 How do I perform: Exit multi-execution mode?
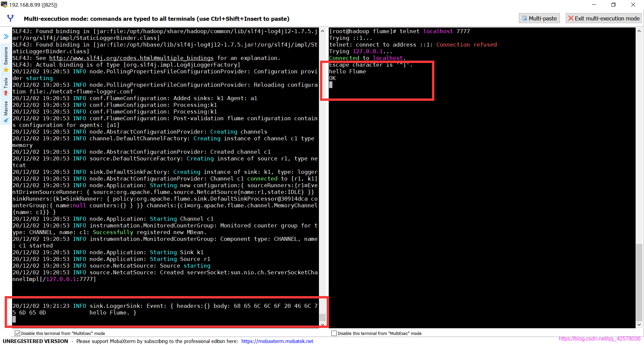(604, 18)
